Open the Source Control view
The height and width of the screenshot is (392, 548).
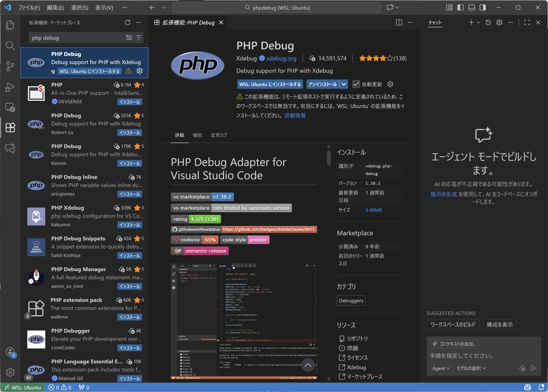tap(10, 66)
